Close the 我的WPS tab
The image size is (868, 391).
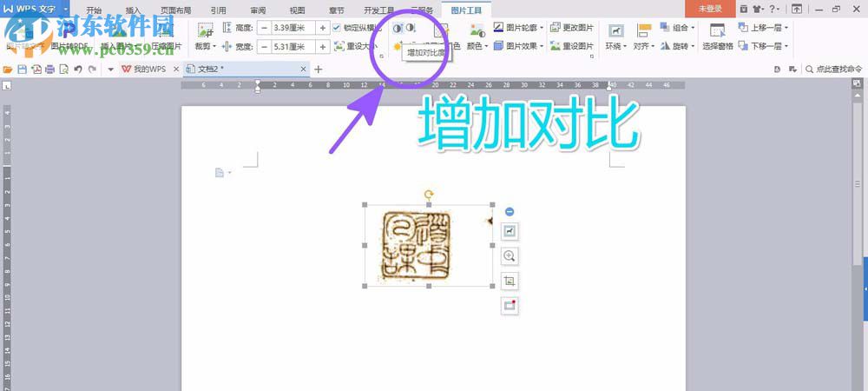point(176,70)
